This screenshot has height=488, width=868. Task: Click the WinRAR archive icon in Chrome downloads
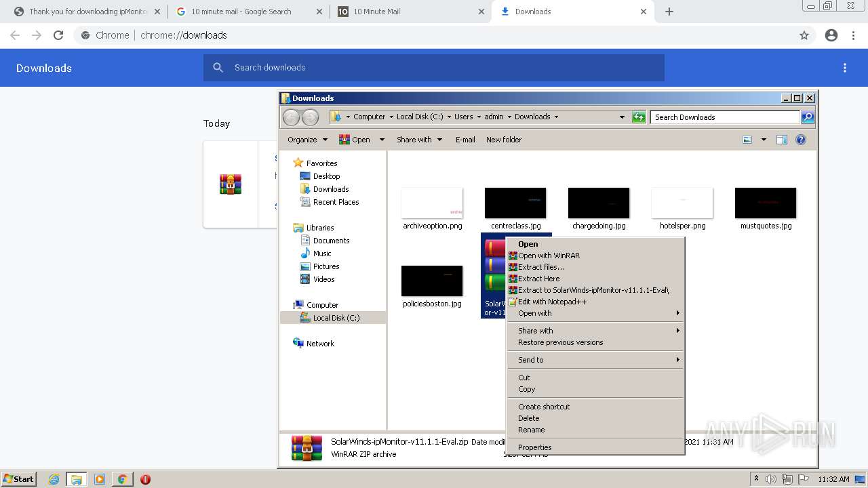tap(231, 184)
